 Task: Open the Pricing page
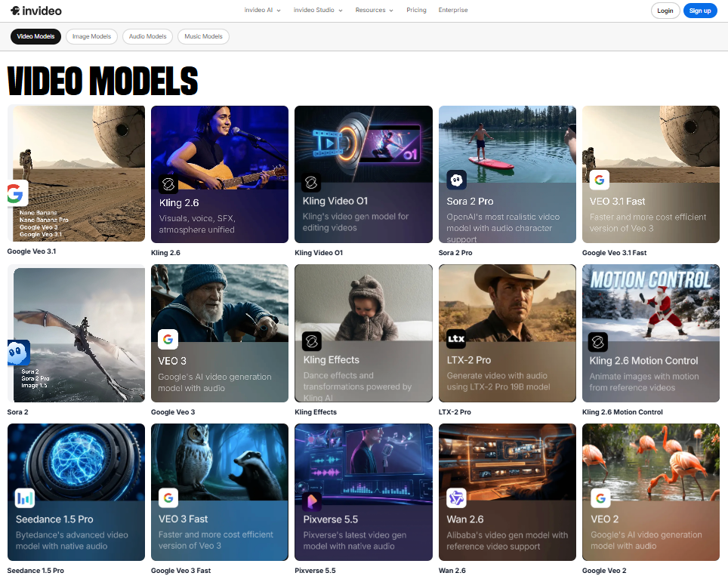416,11
